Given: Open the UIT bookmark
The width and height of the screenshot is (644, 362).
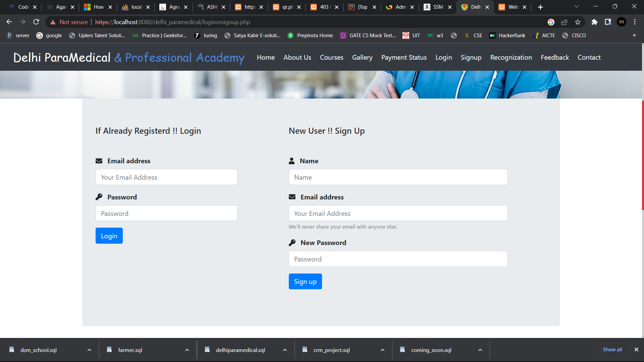Looking at the screenshot, I should (411, 36).
